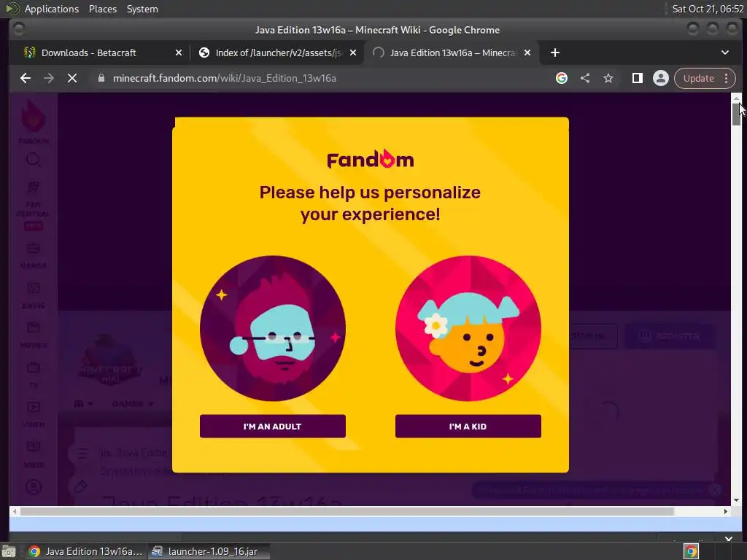Screen dimensions: 747x560
Task: Click the Chrome Update button
Action: click(698, 78)
